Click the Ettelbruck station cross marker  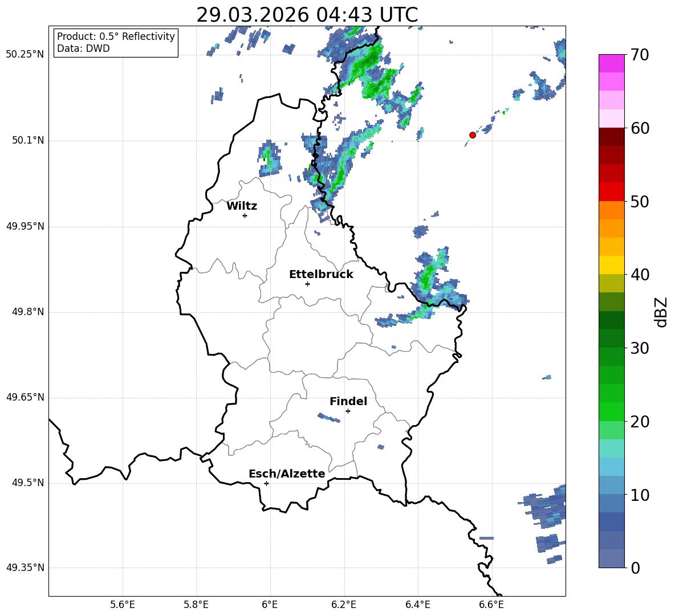tap(307, 284)
